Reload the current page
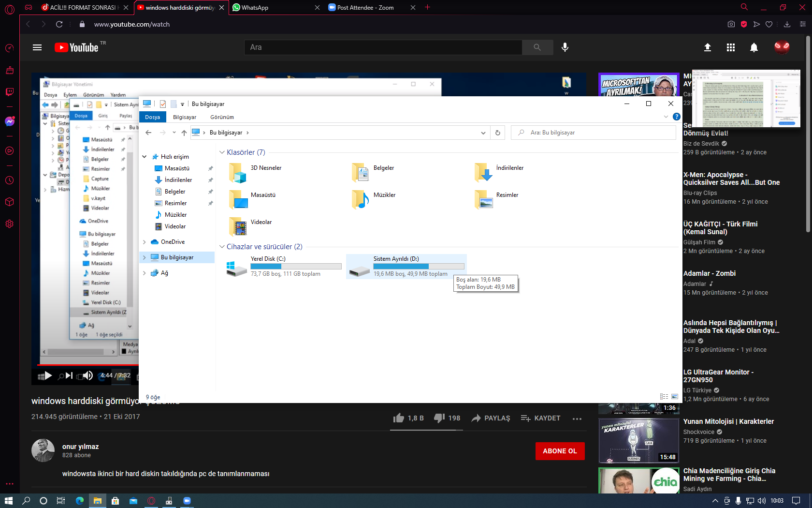The width and height of the screenshot is (812, 508). [59, 24]
